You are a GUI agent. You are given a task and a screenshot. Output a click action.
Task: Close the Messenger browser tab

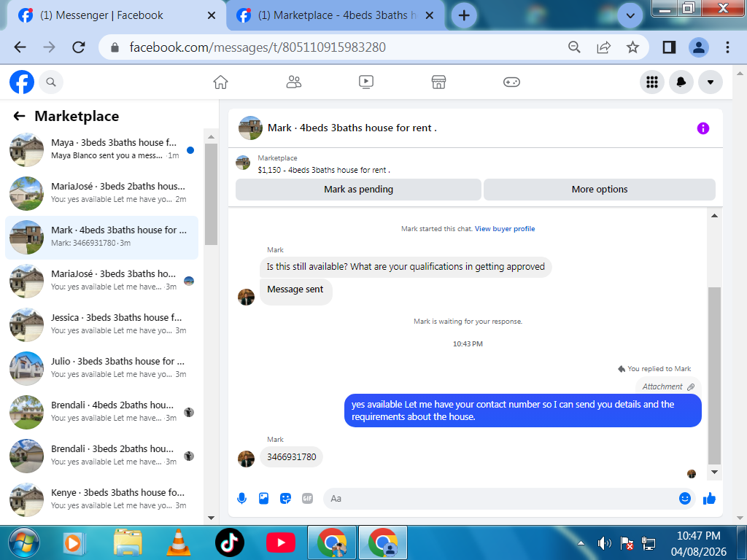click(x=212, y=16)
